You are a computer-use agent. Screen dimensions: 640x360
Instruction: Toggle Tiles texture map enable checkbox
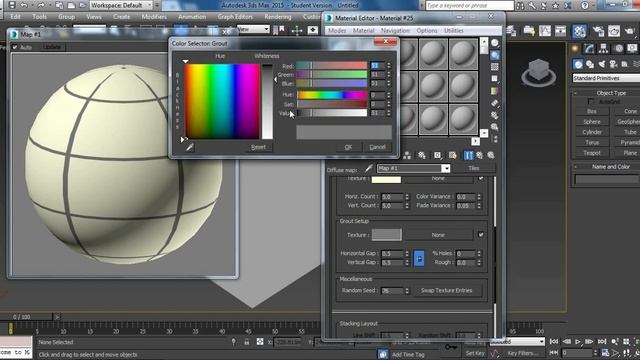tap(480, 178)
